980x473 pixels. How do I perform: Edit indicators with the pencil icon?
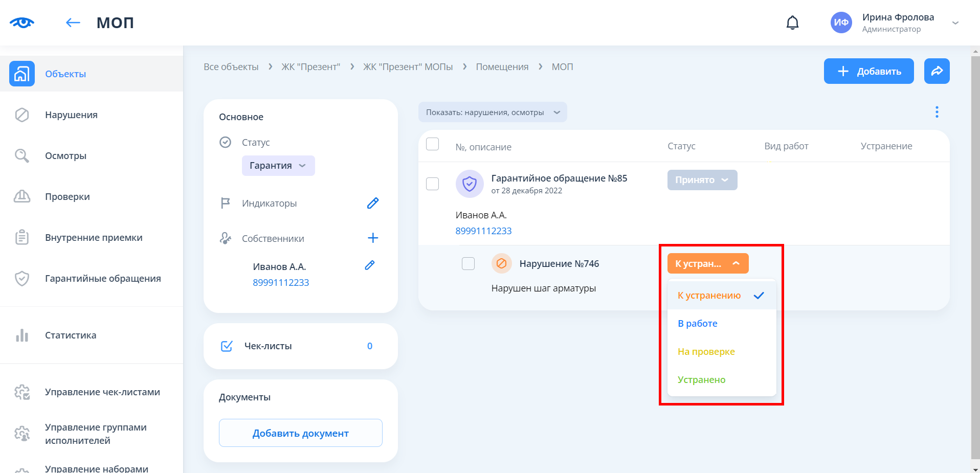coord(373,203)
